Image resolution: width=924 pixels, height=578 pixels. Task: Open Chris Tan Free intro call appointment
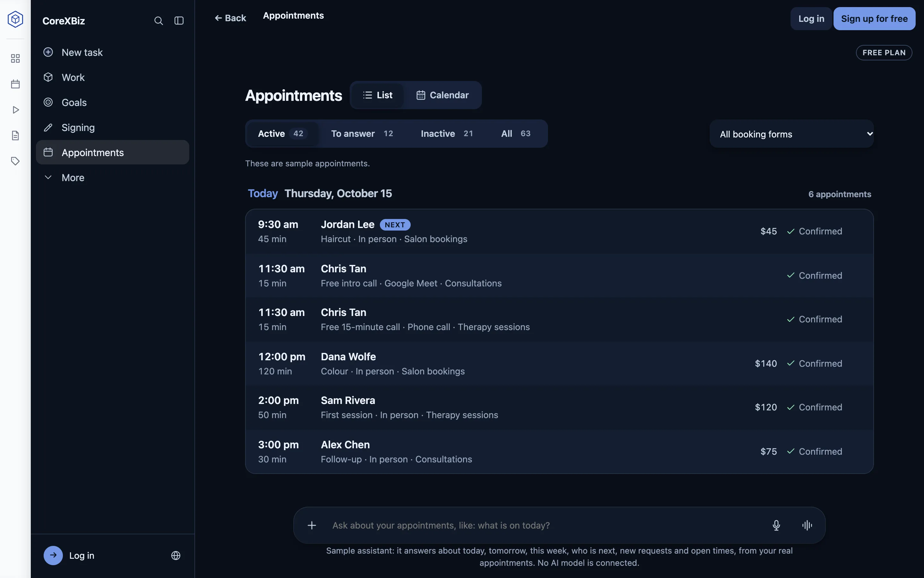pyautogui.click(x=559, y=276)
